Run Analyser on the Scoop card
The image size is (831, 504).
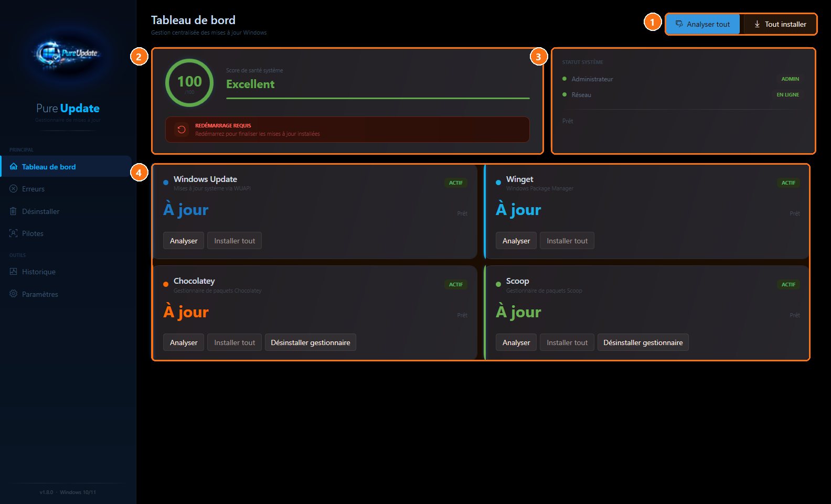pos(516,342)
